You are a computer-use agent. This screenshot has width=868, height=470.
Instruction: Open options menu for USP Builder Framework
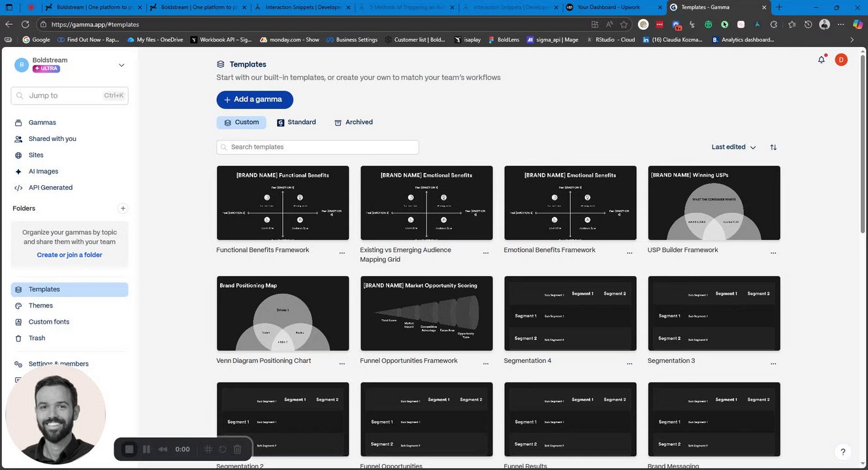click(x=773, y=253)
